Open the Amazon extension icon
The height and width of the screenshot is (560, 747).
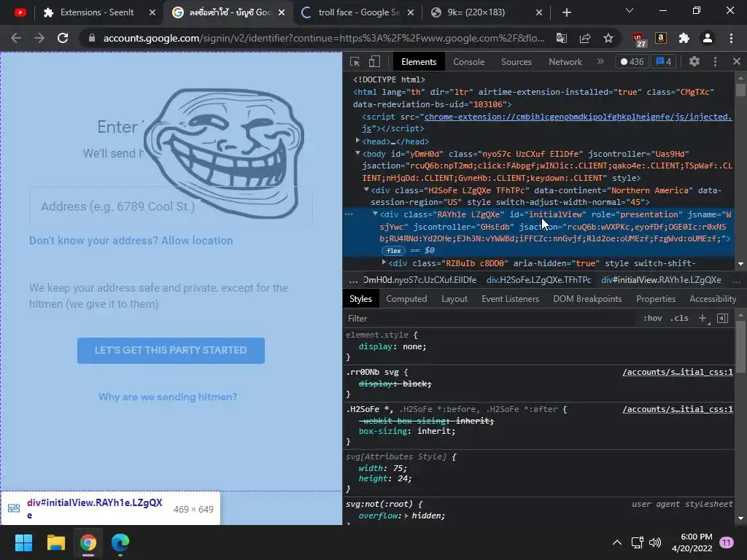(661, 38)
